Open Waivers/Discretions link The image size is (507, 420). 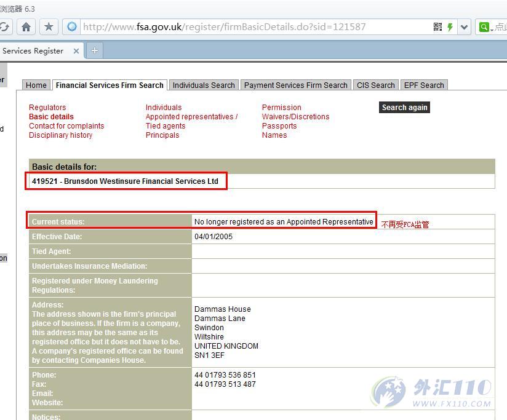coord(295,117)
